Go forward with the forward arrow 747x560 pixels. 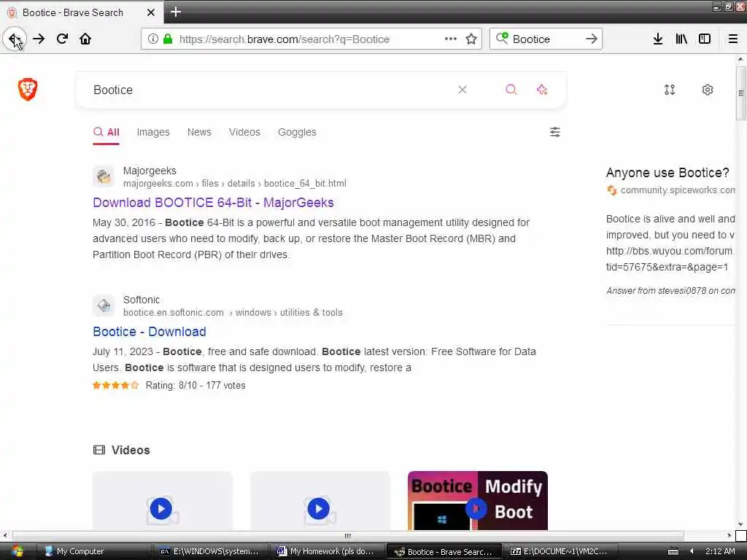point(39,39)
